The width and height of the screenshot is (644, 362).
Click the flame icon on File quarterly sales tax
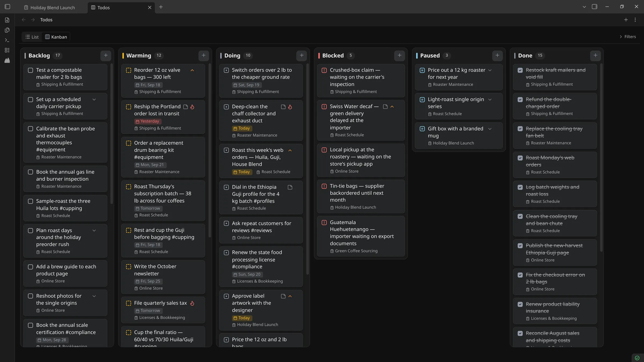tap(192, 303)
